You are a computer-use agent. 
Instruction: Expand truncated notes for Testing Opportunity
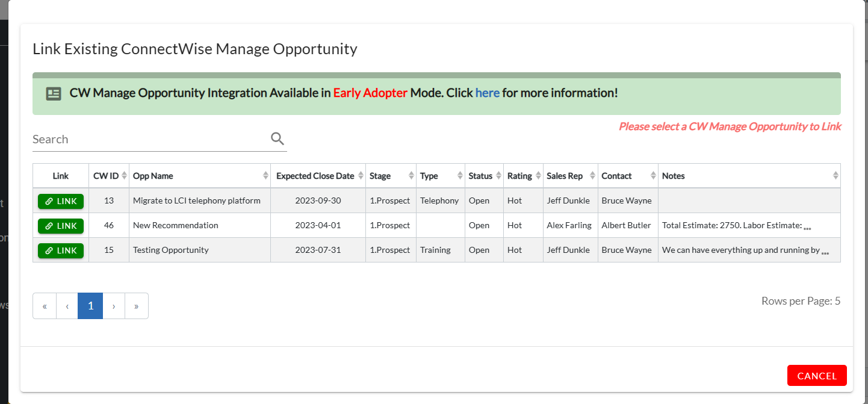825,253
